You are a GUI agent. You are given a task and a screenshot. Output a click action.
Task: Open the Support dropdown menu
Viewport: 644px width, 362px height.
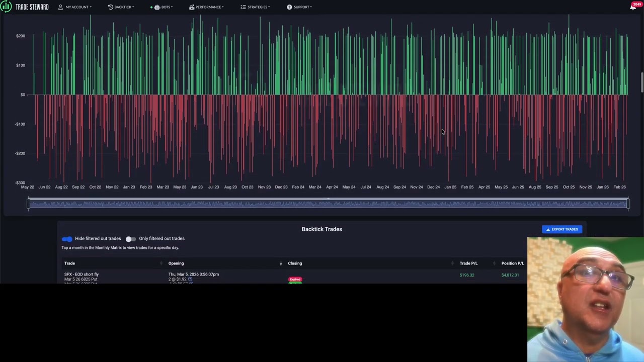tap(299, 7)
